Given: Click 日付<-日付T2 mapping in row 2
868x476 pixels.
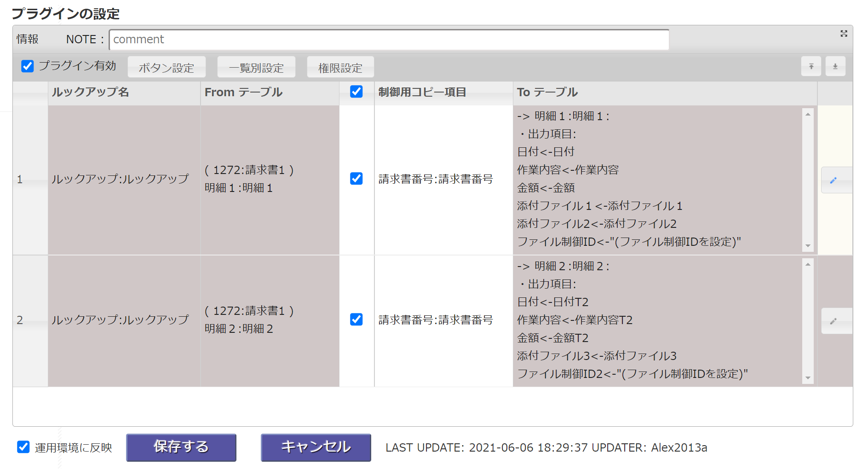Looking at the screenshot, I should (x=553, y=302).
